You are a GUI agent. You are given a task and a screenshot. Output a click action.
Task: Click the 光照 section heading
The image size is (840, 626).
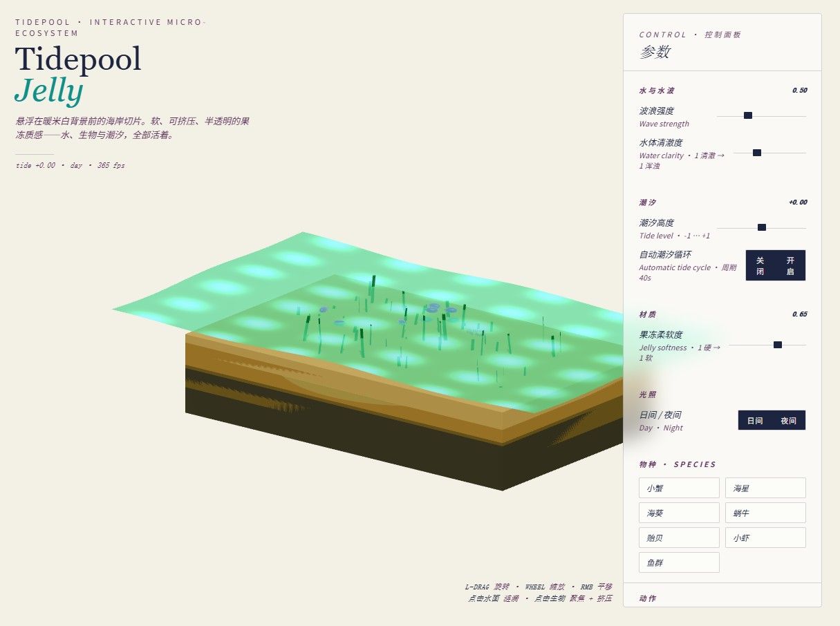647,395
